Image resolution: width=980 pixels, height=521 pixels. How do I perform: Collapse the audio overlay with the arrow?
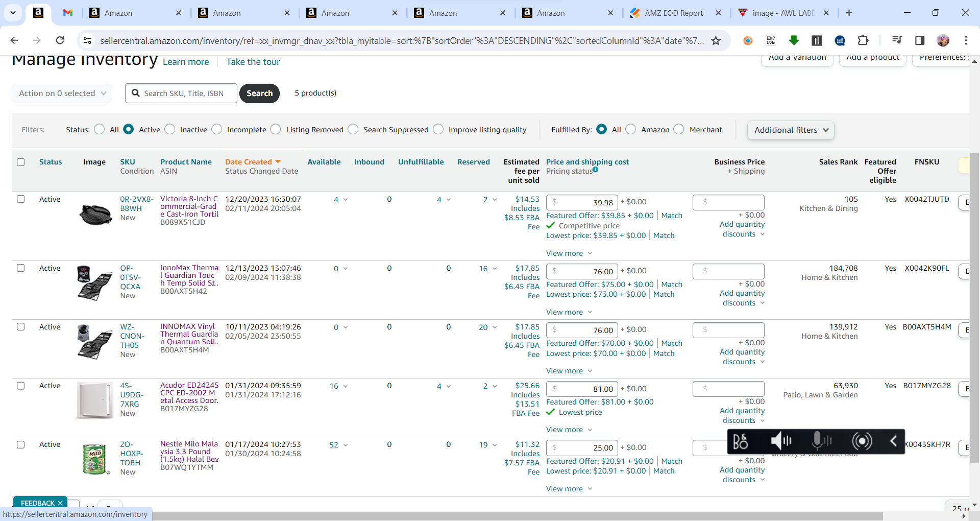(x=893, y=441)
